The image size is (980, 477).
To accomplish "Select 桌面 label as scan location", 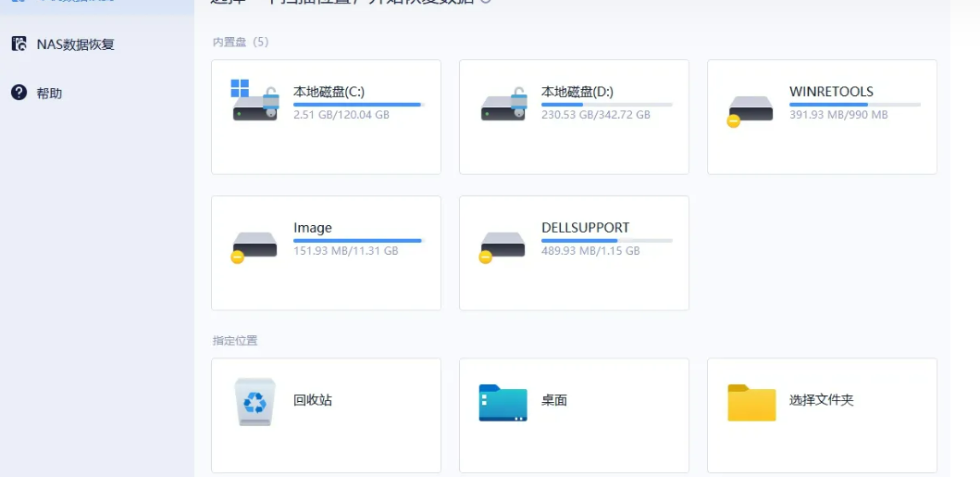I will point(554,400).
